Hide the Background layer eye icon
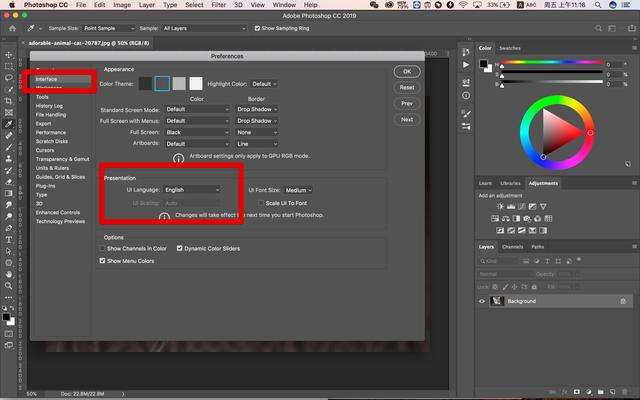640x400 pixels. pos(482,301)
